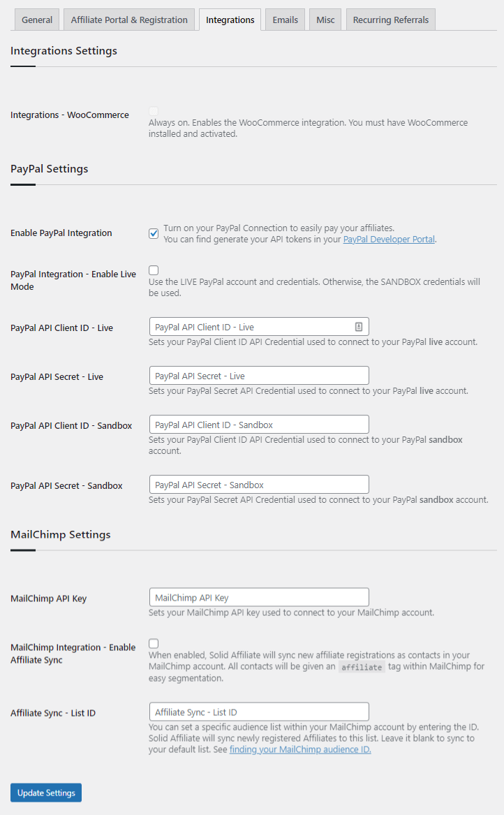This screenshot has height=815, width=504.
Task: Select the PayPal API Secret - Sandbox field
Action: coord(258,484)
